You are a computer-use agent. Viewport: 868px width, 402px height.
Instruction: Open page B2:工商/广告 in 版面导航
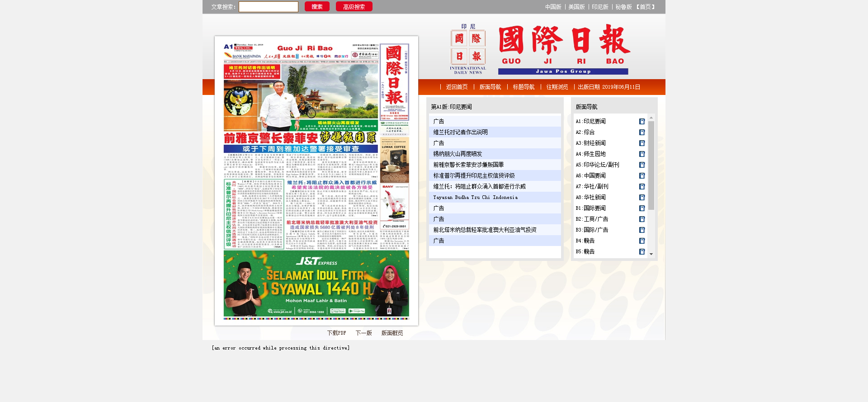coord(592,219)
